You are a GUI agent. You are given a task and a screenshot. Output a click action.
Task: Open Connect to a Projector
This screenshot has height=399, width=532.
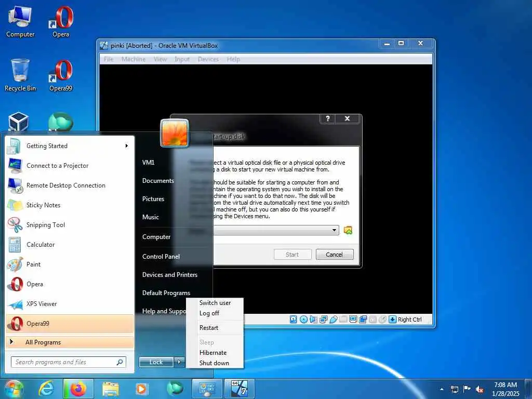pyautogui.click(x=70, y=166)
